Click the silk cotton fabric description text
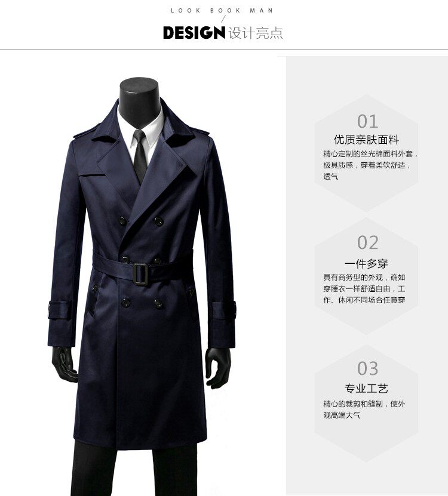This screenshot has width=448, height=496. point(370,165)
